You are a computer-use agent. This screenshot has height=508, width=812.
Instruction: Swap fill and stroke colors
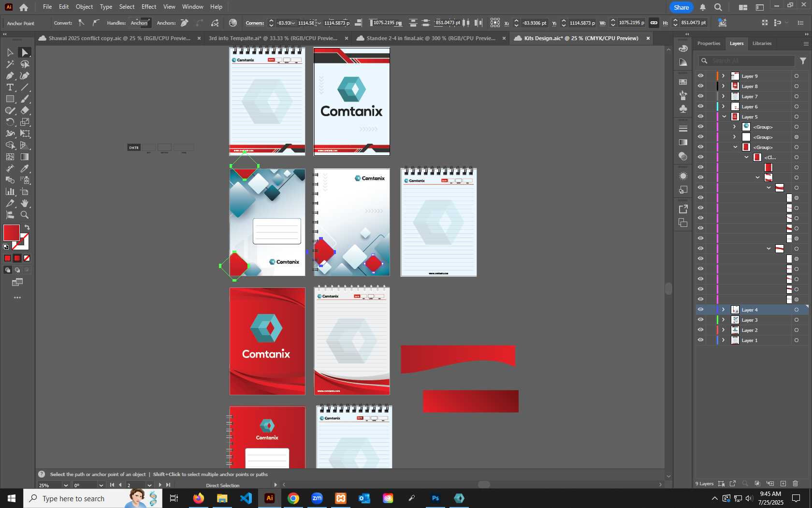27,227
